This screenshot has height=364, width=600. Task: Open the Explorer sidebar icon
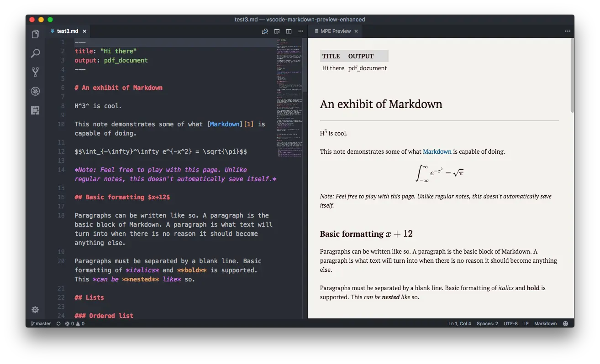coord(35,34)
